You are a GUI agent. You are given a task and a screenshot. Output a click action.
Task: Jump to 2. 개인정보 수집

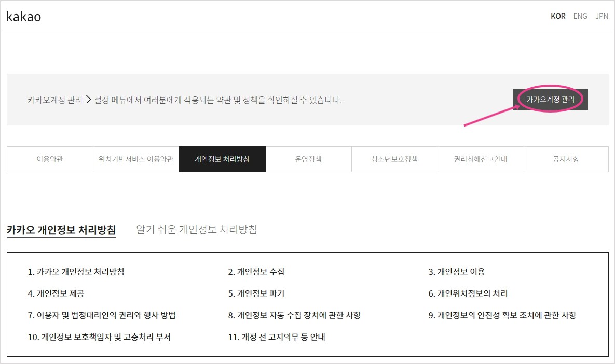pos(256,272)
